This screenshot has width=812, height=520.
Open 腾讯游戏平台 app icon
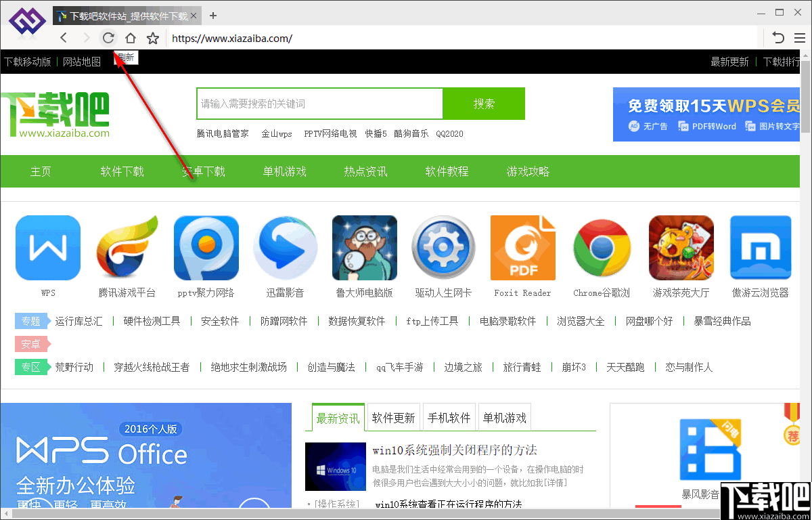pyautogui.click(x=127, y=248)
